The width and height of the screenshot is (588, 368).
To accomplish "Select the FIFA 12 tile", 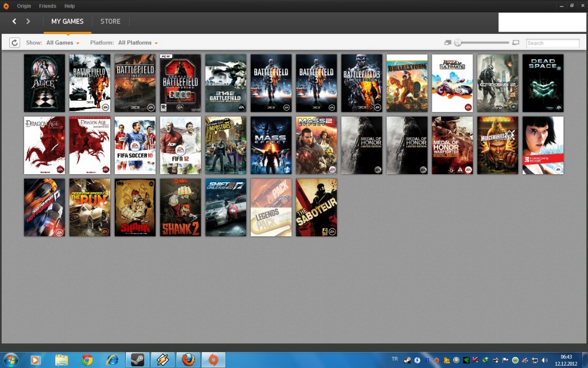I will (180, 145).
